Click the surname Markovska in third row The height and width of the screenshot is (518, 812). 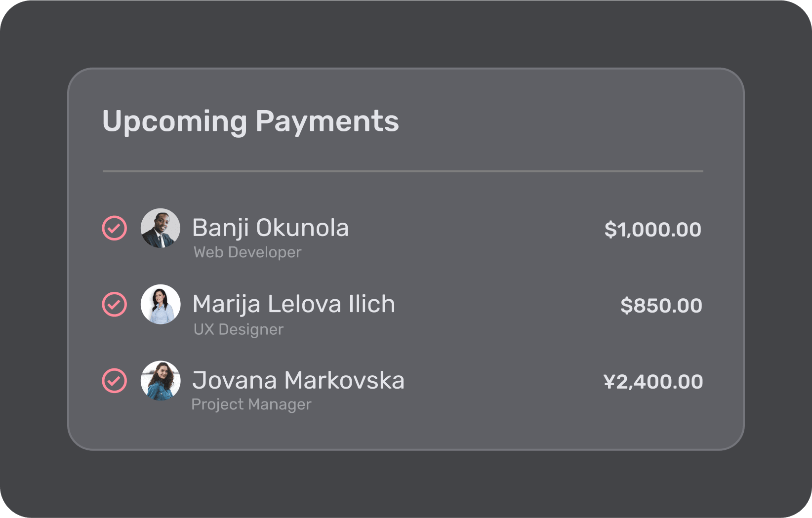345,381
